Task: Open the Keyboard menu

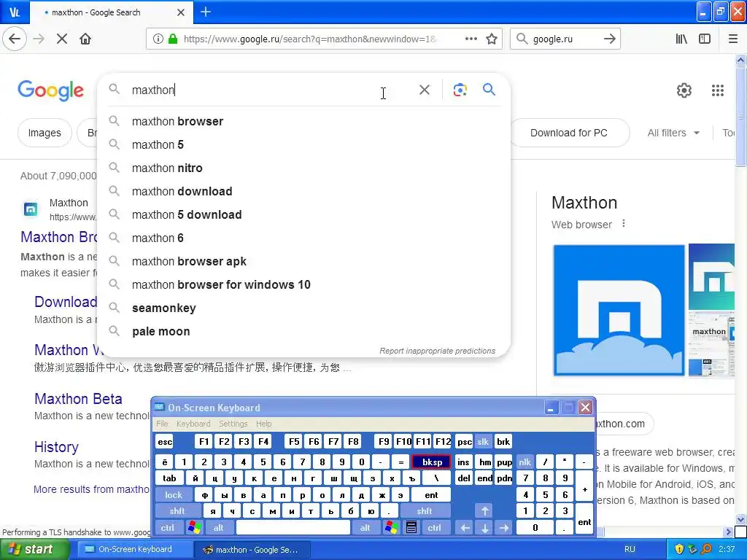Action: (193, 424)
